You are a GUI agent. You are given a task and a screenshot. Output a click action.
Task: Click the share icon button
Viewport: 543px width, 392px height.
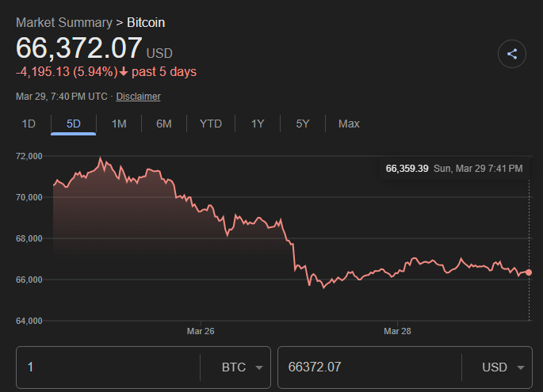tap(512, 54)
